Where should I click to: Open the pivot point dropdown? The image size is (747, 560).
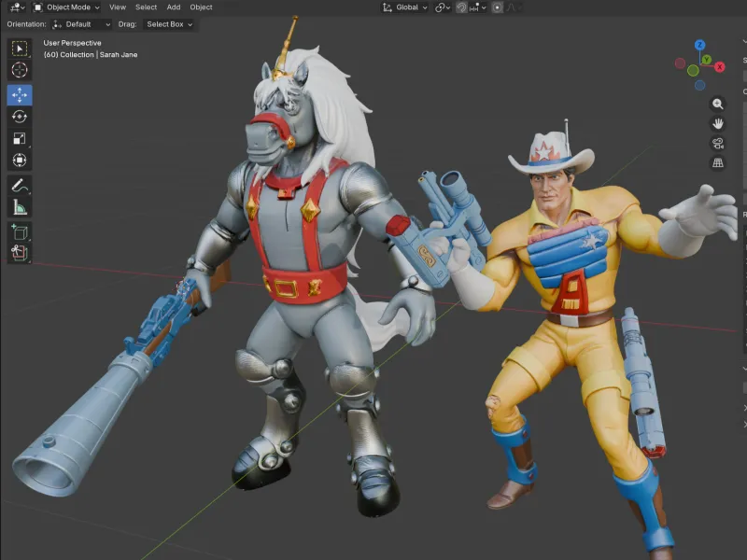click(x=443, y=7)
